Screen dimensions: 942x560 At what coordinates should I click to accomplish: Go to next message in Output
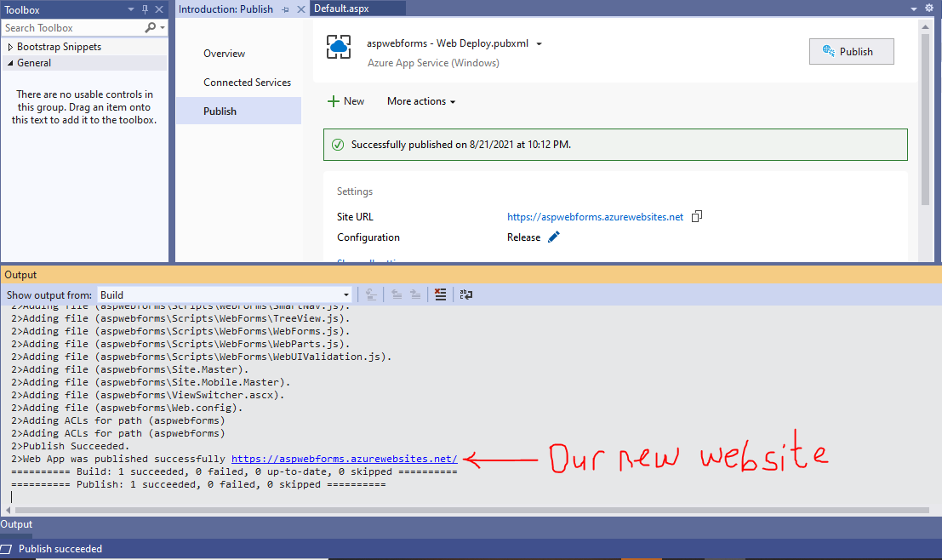(415, 294)
